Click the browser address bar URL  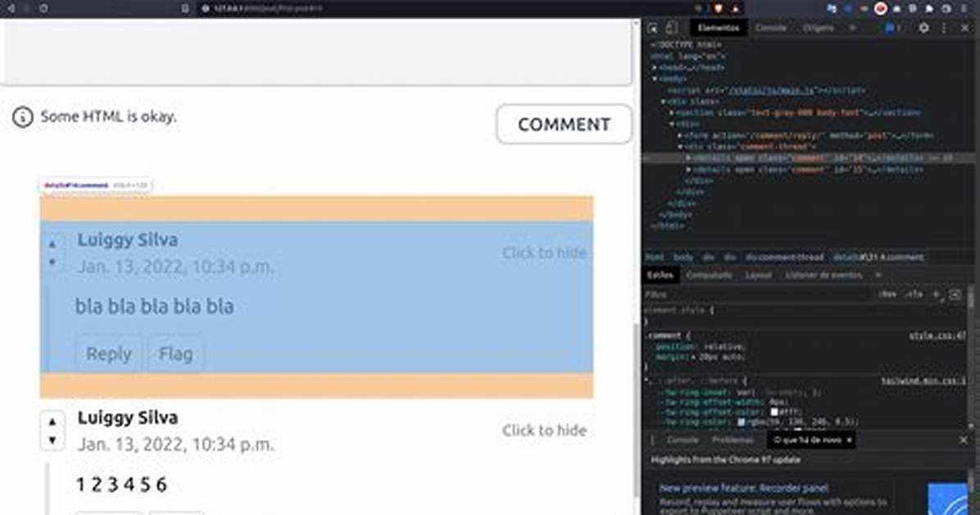268,9
